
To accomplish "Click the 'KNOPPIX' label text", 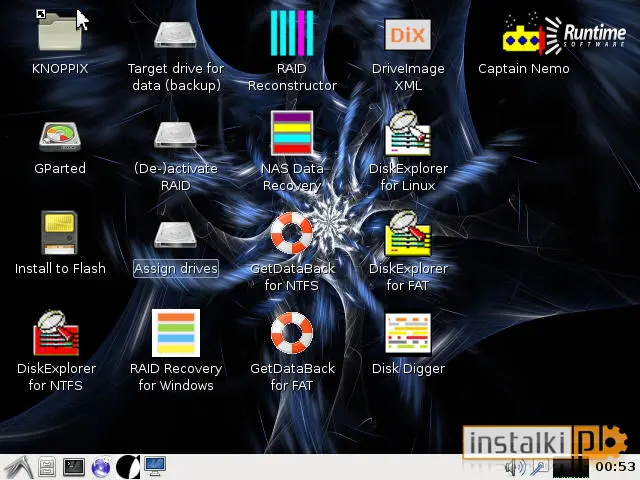I will click(60, 69).
